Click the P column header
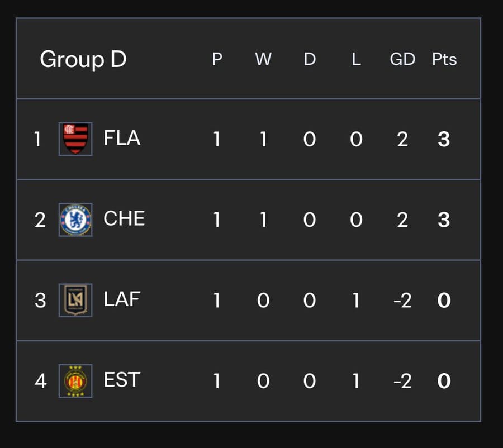503x448 pixels. (217, 59)
